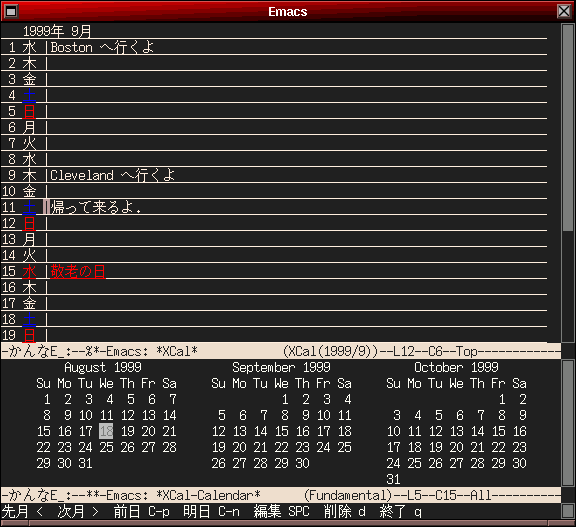Click '削除 d' delete hint

coord(345,511)
